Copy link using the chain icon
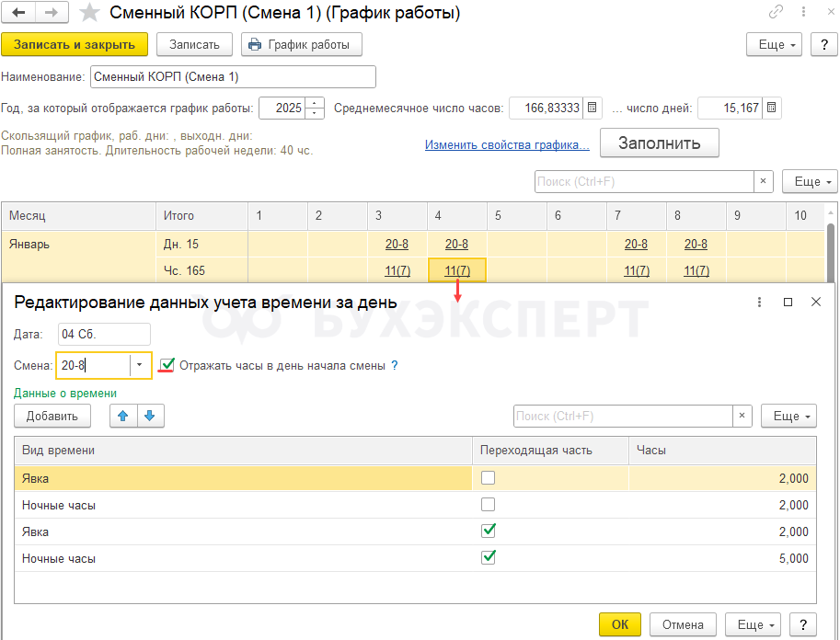Image resolution: width=840 pixels, height=640 pixels. click(777, 13)
